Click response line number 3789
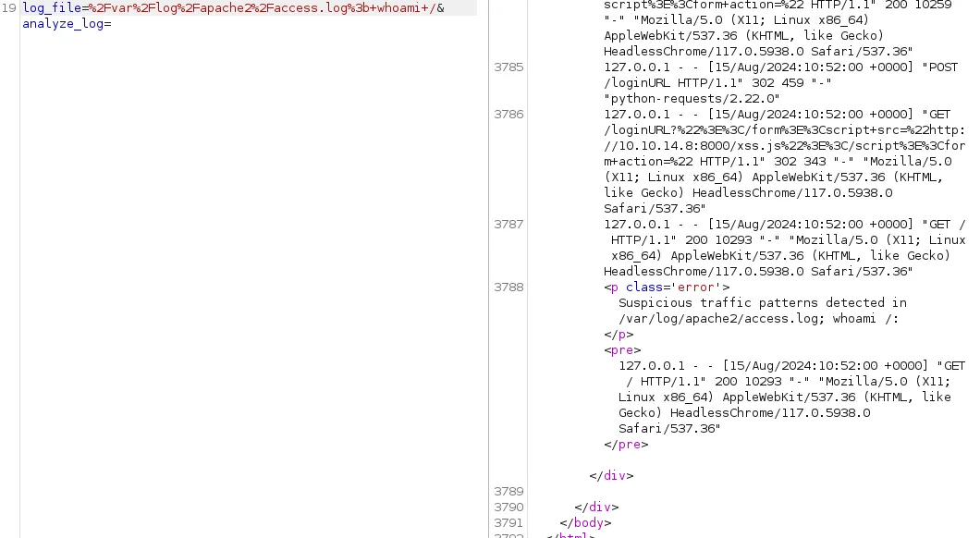The height and width of the screenshot is (538, 980). (x=508, y=492)
